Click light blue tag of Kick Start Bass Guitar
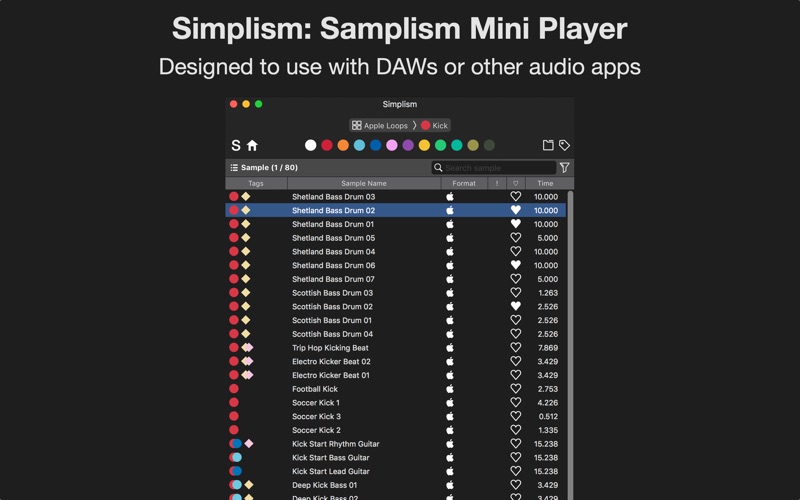The height and width of the screenshot is (500, 800). [237, 458]
